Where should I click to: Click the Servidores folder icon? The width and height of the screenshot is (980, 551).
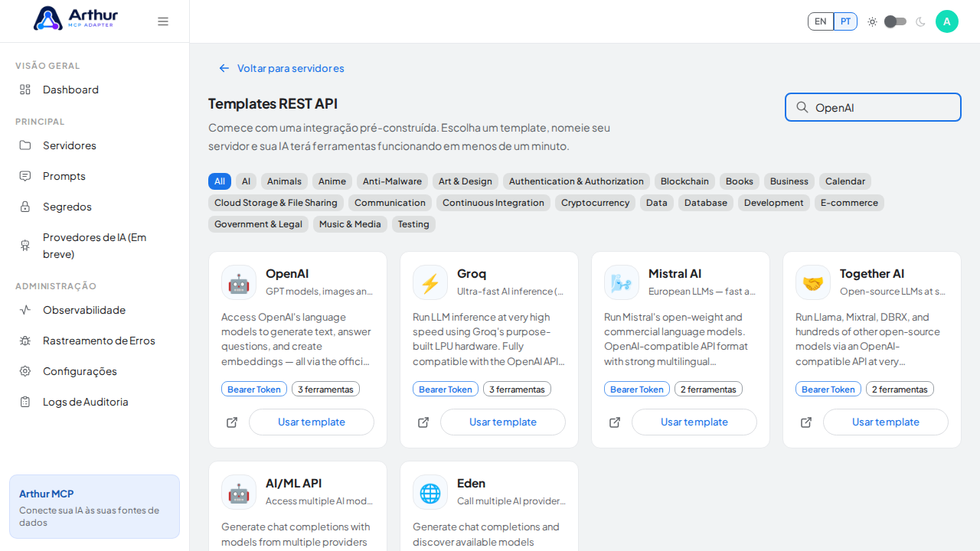[25, 145]
